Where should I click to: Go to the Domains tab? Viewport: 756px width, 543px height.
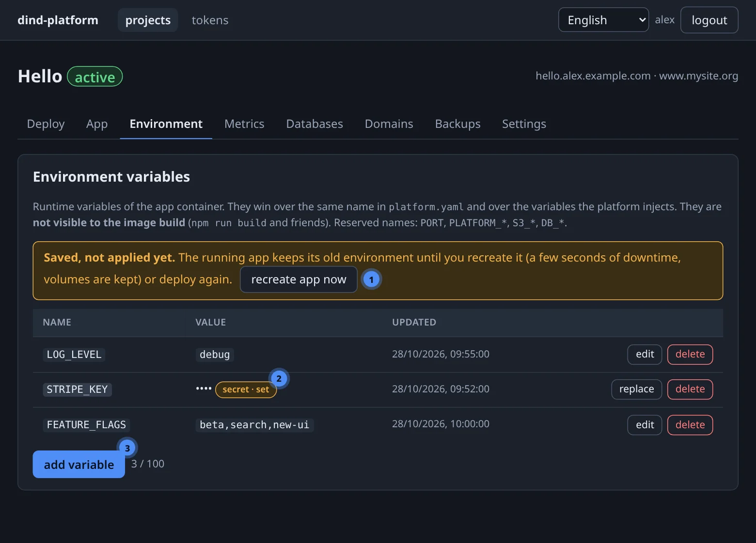[x=389, y=124]
